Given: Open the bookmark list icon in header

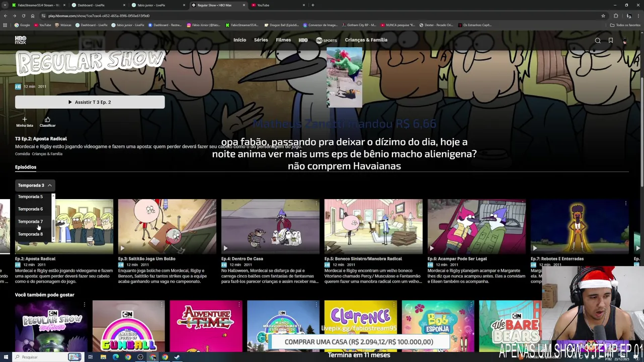Looking at the screenshot, I should click(611, 41).
